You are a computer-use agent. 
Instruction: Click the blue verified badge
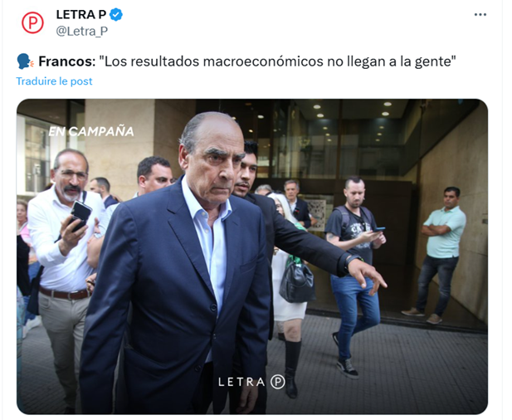pyautogui.click(x=116, y=15)
